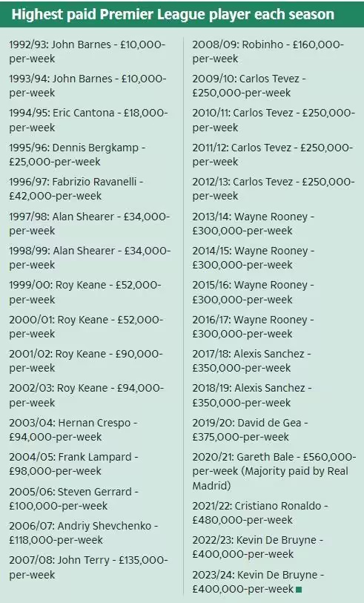Select the 1992/93 John Barnes entry

coord(87,51)
